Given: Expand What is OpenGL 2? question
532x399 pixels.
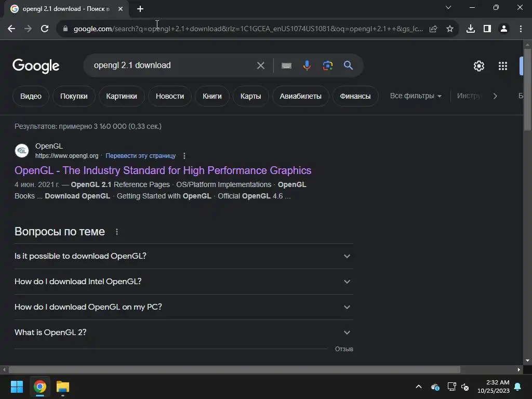Looking at the screenshot, I should [x=183, y=332].
